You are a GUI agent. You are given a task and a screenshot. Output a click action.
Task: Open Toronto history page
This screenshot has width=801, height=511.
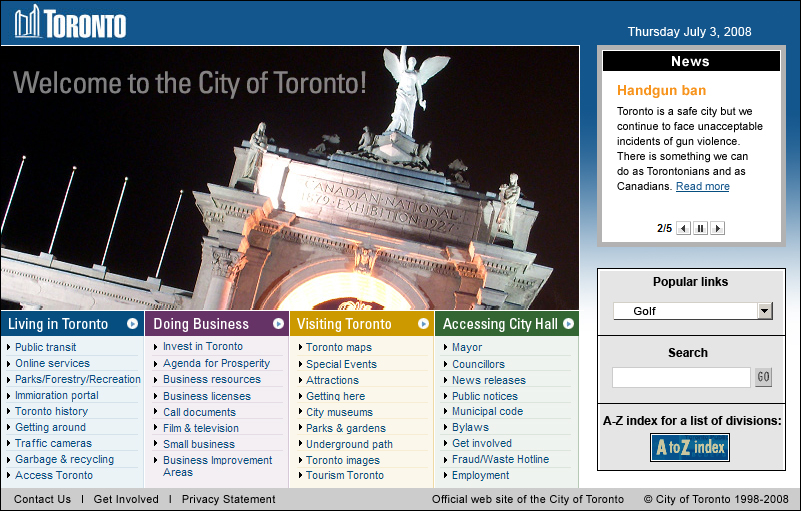51,411
